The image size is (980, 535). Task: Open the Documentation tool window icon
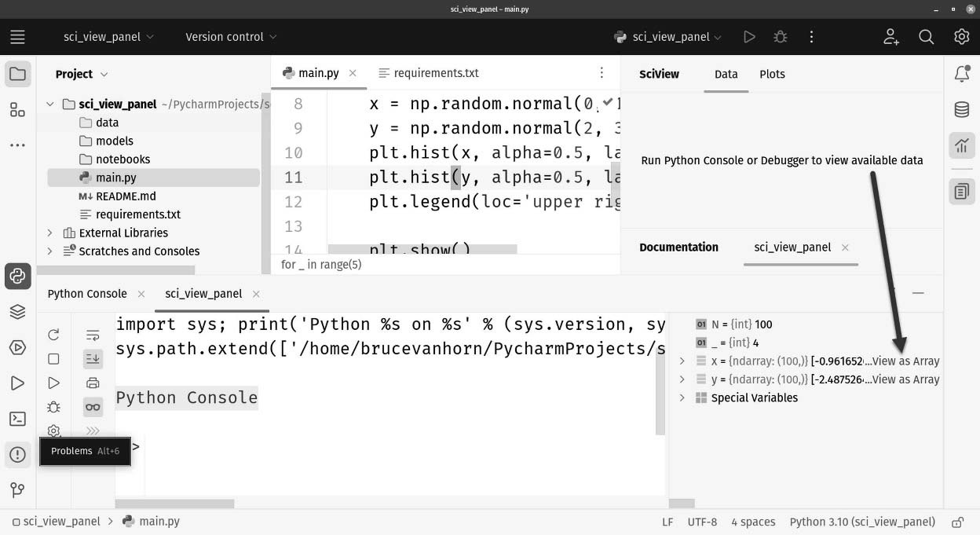point(962,192)
